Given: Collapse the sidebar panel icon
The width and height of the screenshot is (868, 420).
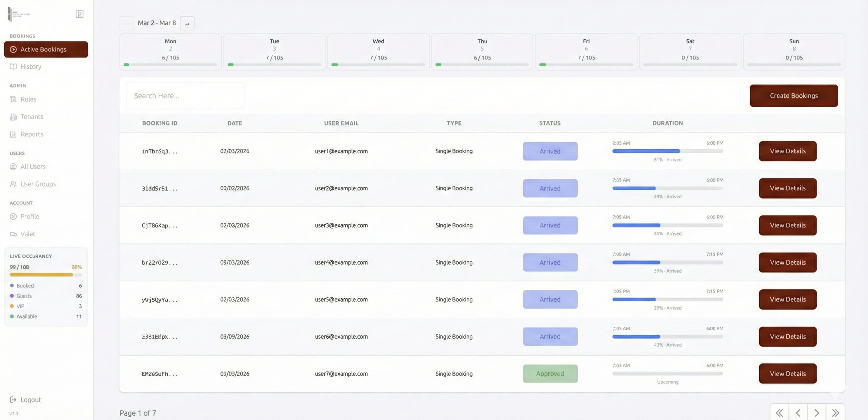Looking at the screenshot, I should click(80, 14).
